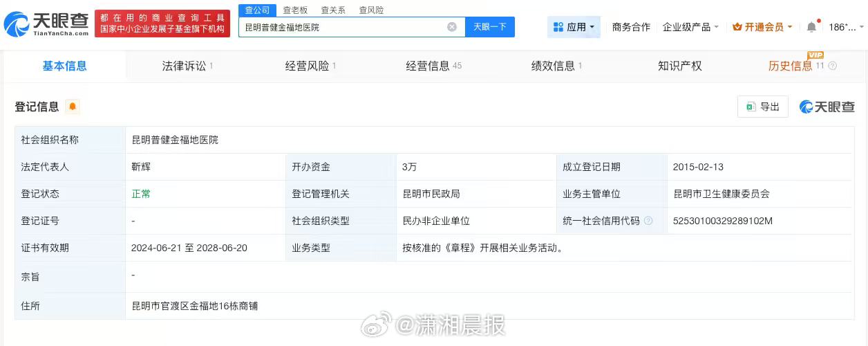Screen dimensions: 868x346
Task: Click the help icon next to 统一社会信用代码
Action: tap(648, 221)
